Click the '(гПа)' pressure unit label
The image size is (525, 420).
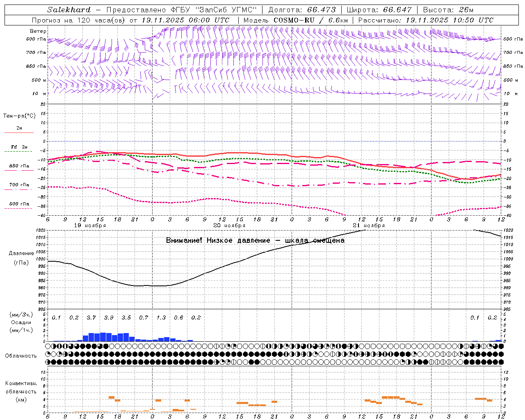click(x=21, y=263)
